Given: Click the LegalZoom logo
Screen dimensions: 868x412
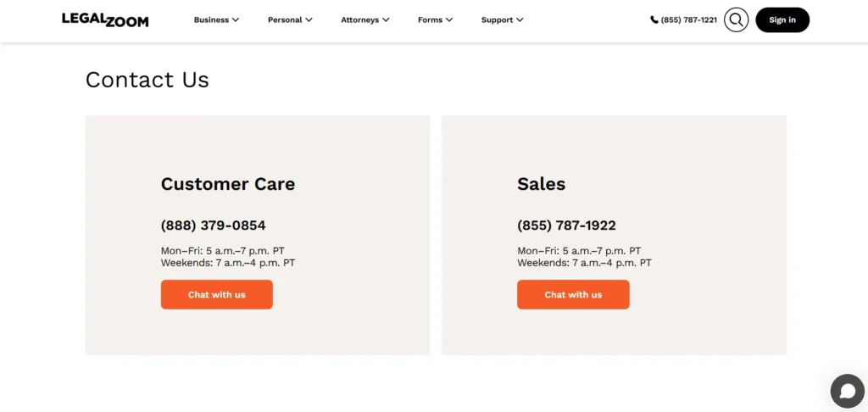Looking at the screenshot, I should coord(105,19).
